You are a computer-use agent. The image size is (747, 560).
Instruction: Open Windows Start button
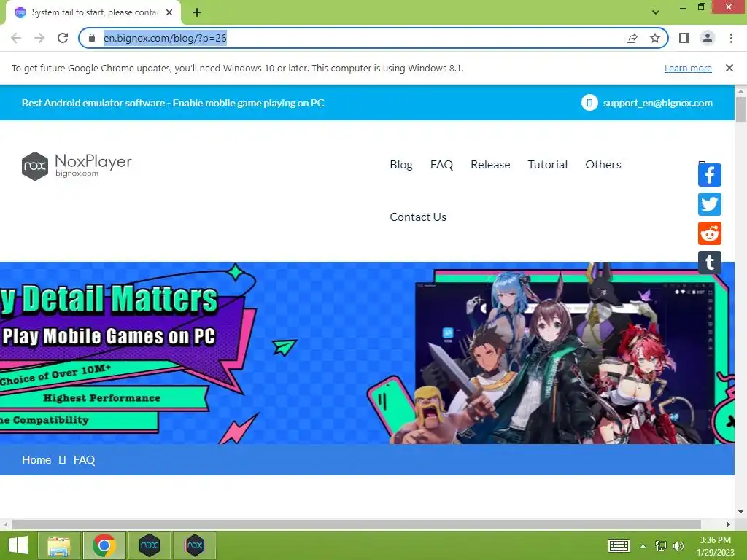(x=18, y=545)
